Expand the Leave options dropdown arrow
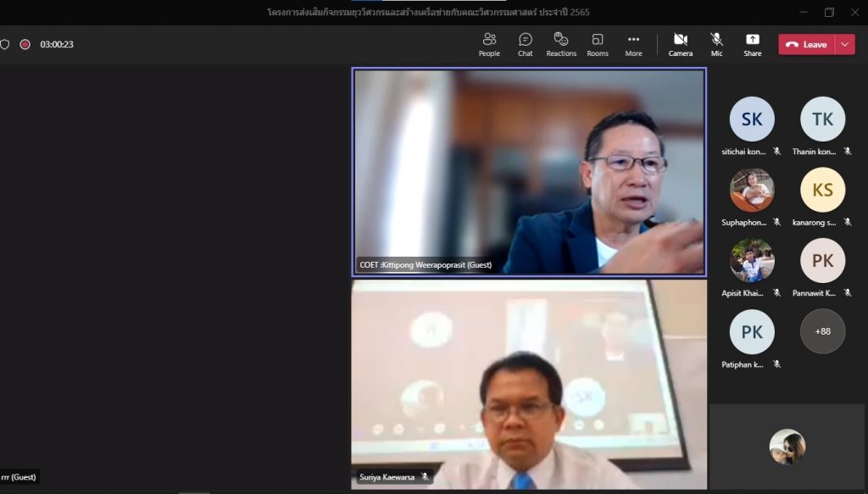 [845, 44]
